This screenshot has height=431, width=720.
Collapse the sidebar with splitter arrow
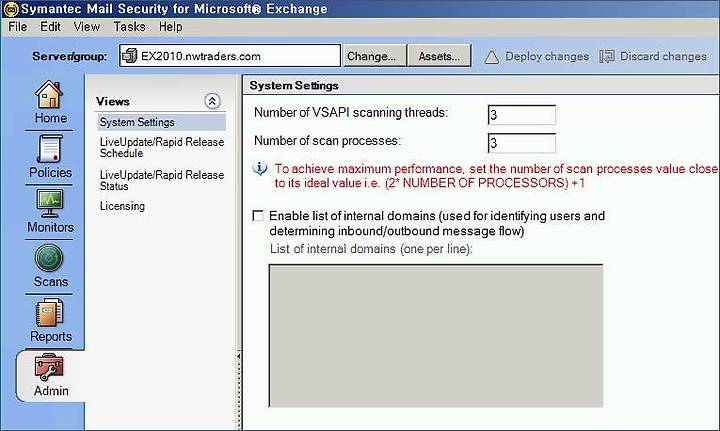coord(239,356)
